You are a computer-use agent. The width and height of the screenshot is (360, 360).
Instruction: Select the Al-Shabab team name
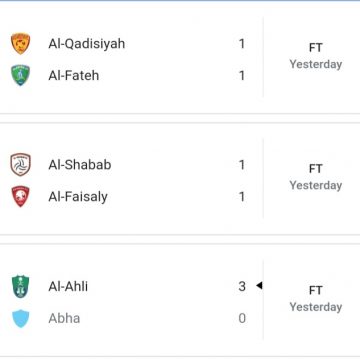[80, 165]
